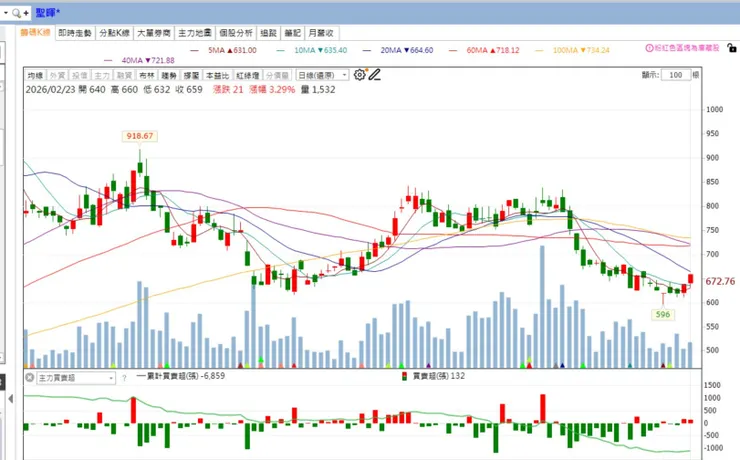
Task: Click the 2026/02/23 date text
Action: (50, 90)
